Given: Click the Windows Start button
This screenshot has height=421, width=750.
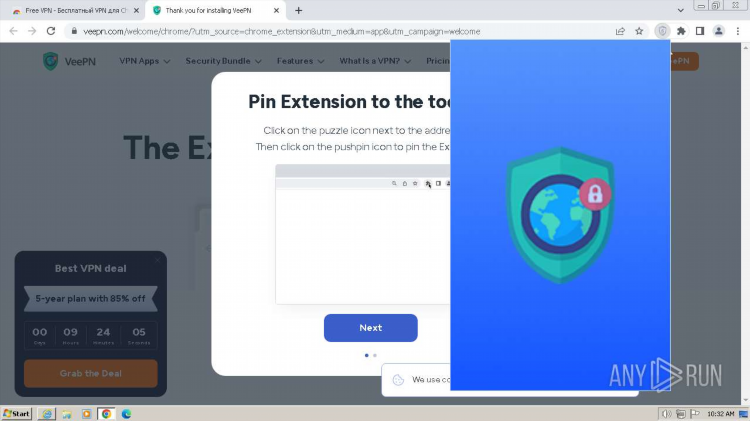Looking at the screenshot, I should coord(17,414).
